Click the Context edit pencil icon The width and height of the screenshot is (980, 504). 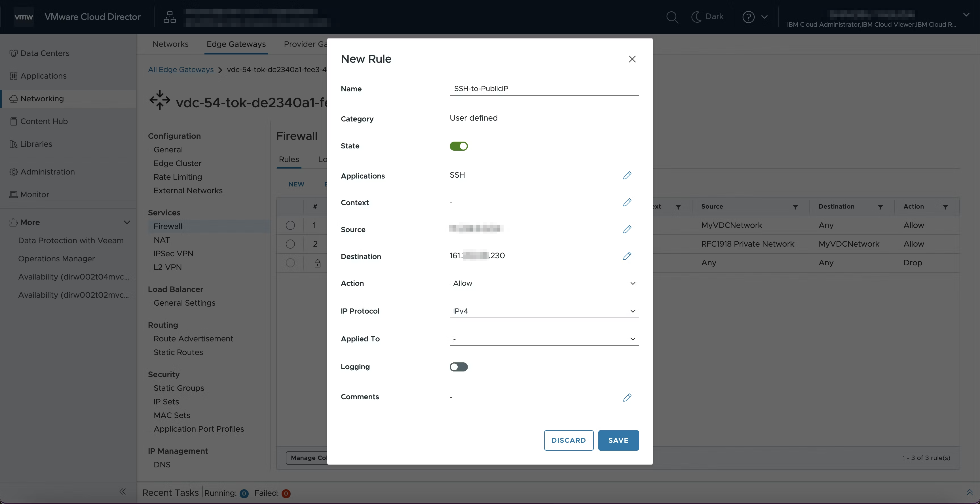[627, 202]
